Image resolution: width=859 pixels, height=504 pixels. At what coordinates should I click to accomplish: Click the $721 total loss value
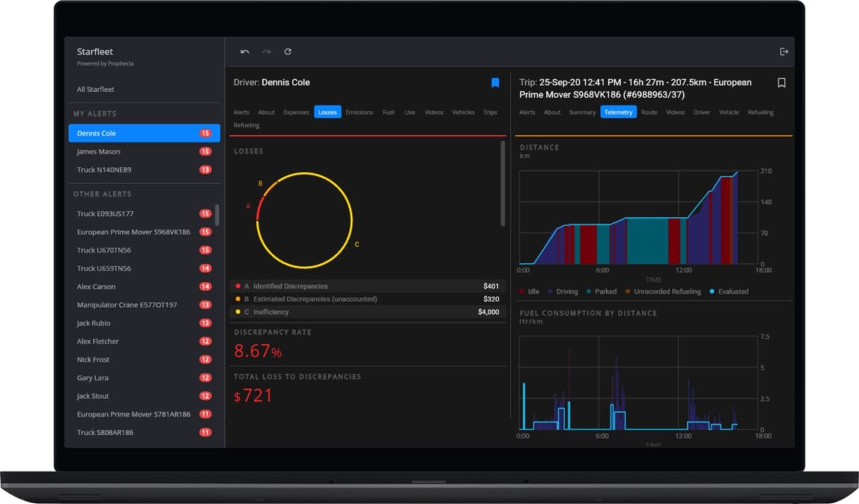[x=253, y=396]
